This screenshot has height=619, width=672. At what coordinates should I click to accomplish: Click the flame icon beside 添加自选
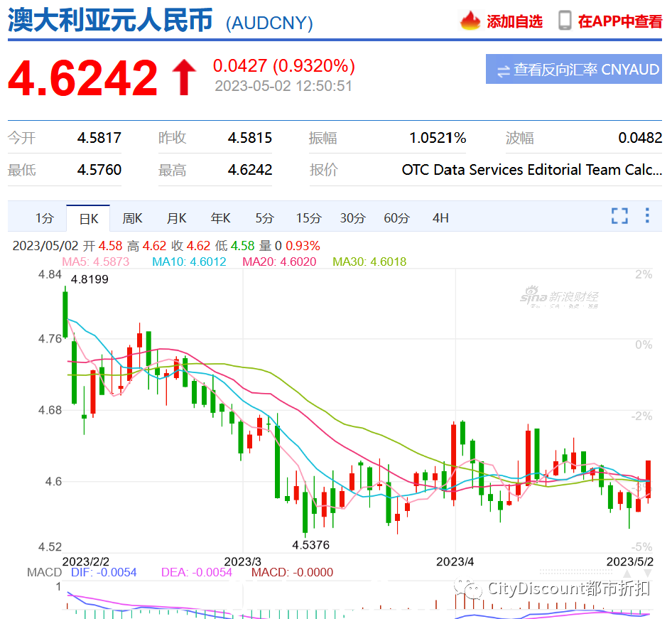(x=470, y=20)
